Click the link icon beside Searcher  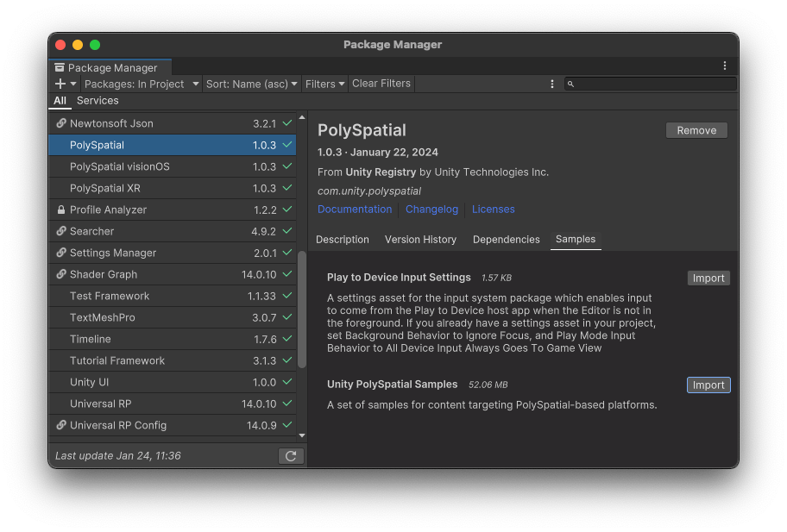pyautogui.click(x=61, y=231)
